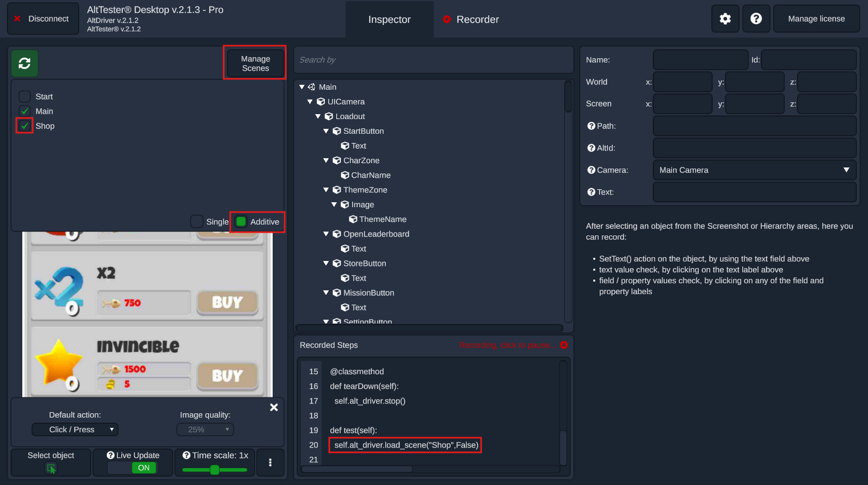Select the Single load mode option
Image resolution: width=868 pixels, height=485 pixels.
click(x=197, y=221)
